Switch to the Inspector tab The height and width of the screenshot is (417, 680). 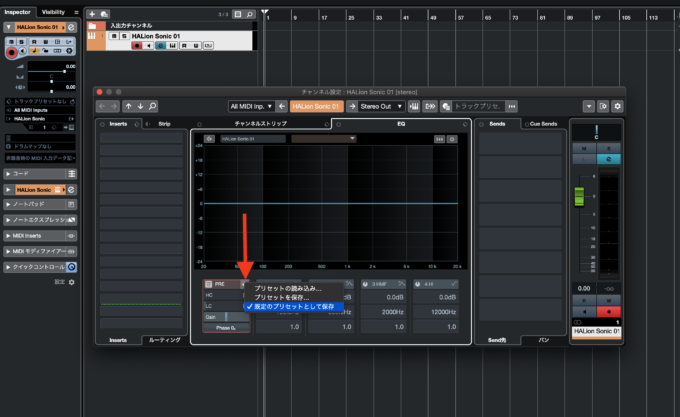tap(17, 12)
